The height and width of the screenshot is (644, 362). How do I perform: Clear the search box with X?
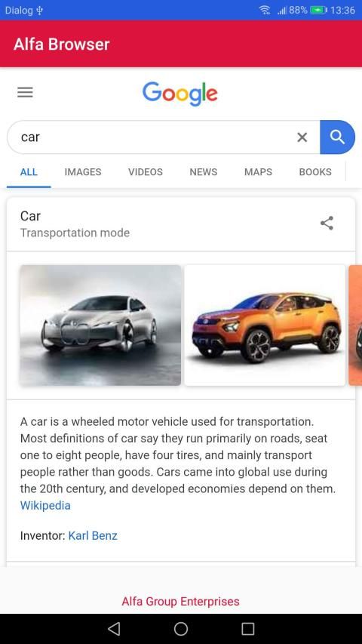[302, 137]
